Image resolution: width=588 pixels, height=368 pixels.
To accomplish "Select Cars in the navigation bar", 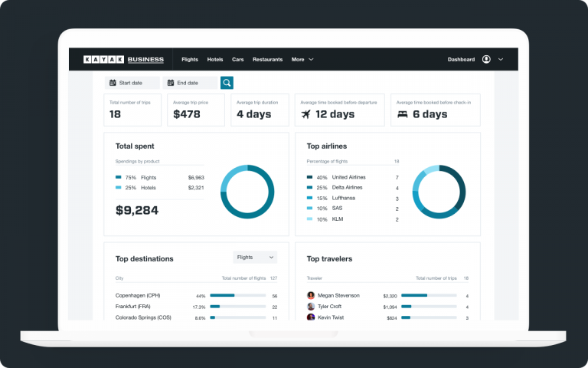I will pos(238,59).
